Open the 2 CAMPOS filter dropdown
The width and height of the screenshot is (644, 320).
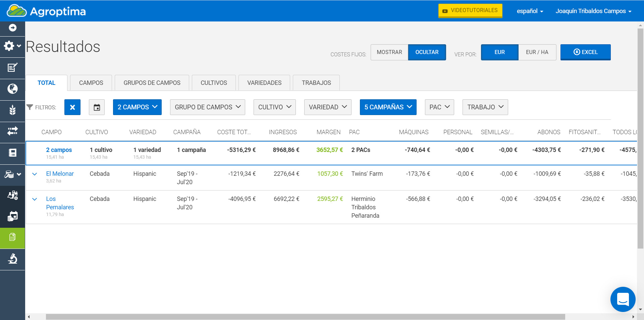pyautogui.click(x=137, y=107)
